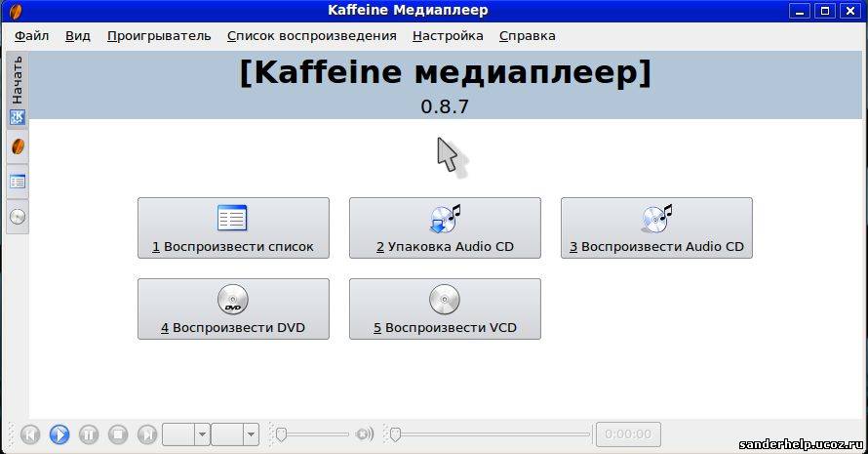Click the 0:00:00 playback time display

(x=627, y=434)
